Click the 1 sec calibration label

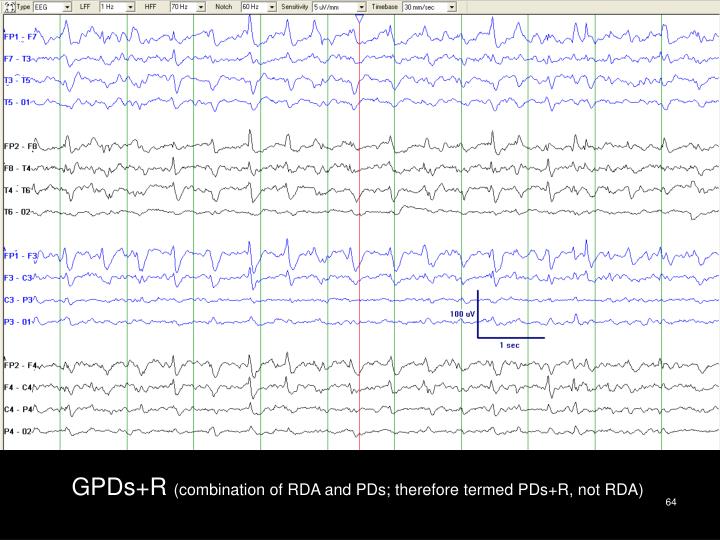510,345
